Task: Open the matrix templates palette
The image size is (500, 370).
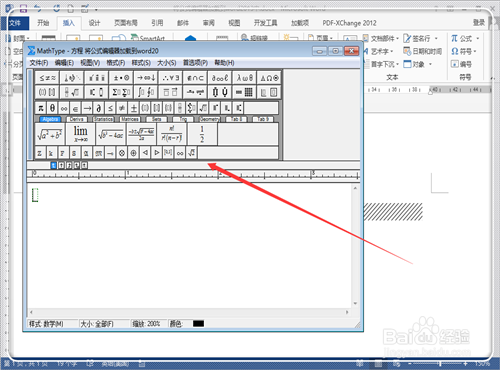Action: click(x=245, y=92)
